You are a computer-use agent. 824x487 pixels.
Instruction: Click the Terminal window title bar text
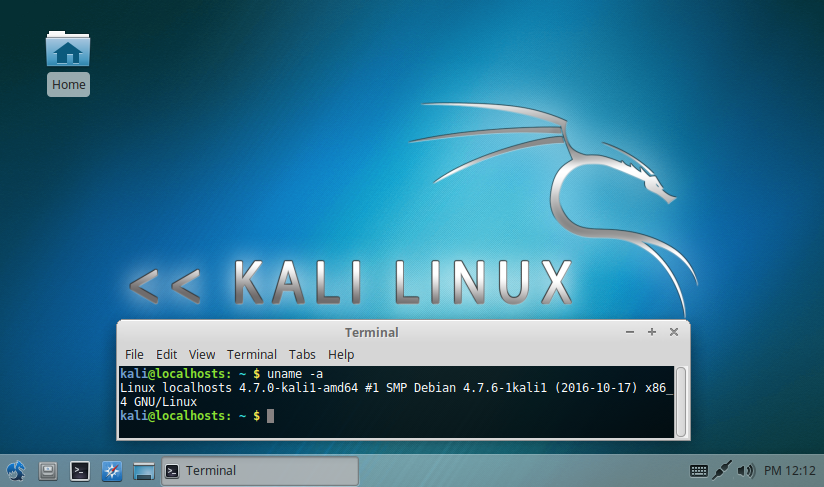(x=372, y=333)
